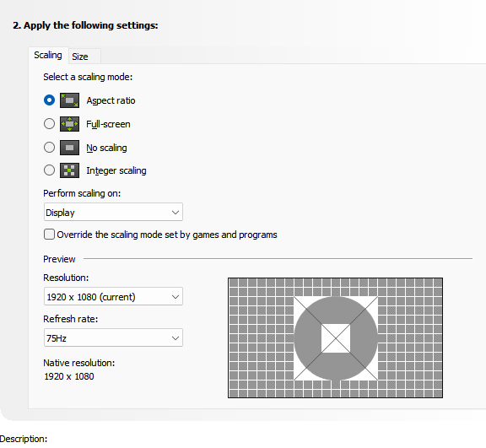This screenshot has height=448, width=486.
Task: Open the Perform scaling on dropdown
Action: 113,213
